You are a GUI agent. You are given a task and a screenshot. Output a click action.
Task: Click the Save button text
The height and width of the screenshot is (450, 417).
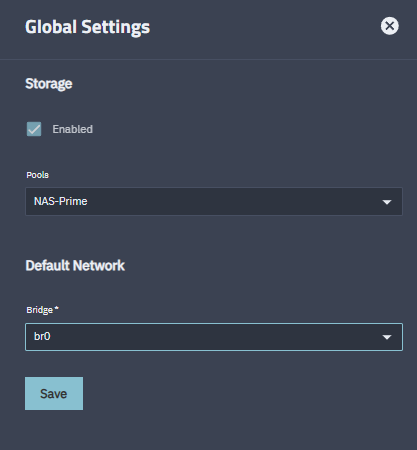(x=54, y=394)
